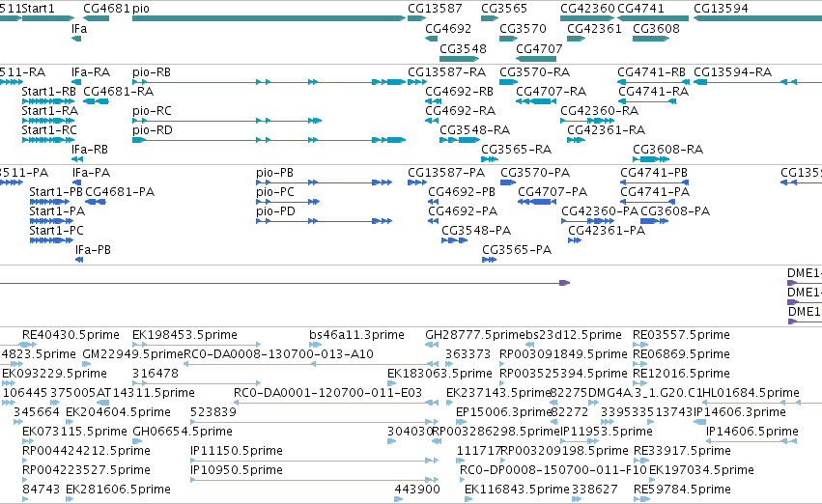The height and width of the screenshot is (504, 822).
Task: Click the CG4741-RB transcript label
Action: tap(652, 71)
